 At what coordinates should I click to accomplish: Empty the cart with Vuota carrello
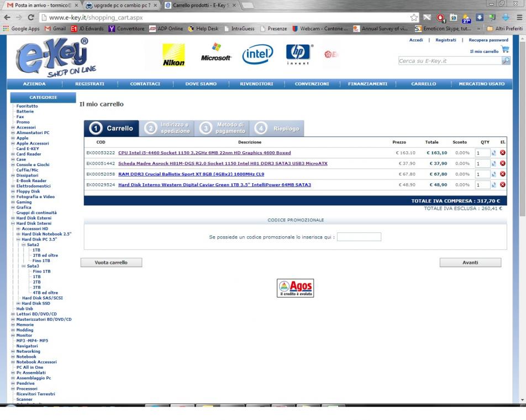[x=111, y=263]
